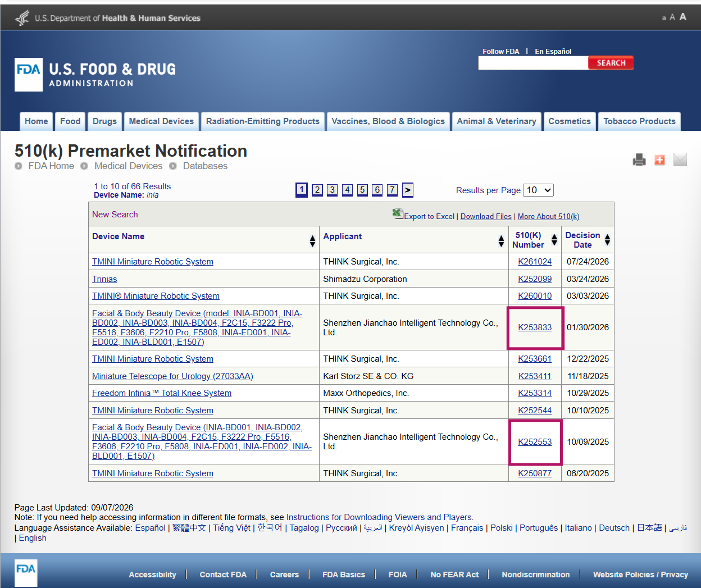This screenshot has width=701, height=588.
Task: Click the red plus share icon
Action: [659, 160]
